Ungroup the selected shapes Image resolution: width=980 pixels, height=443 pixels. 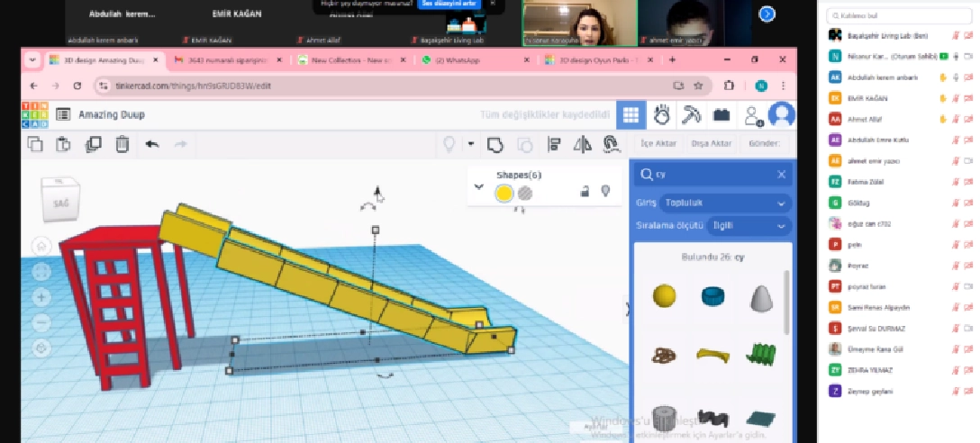524,145
